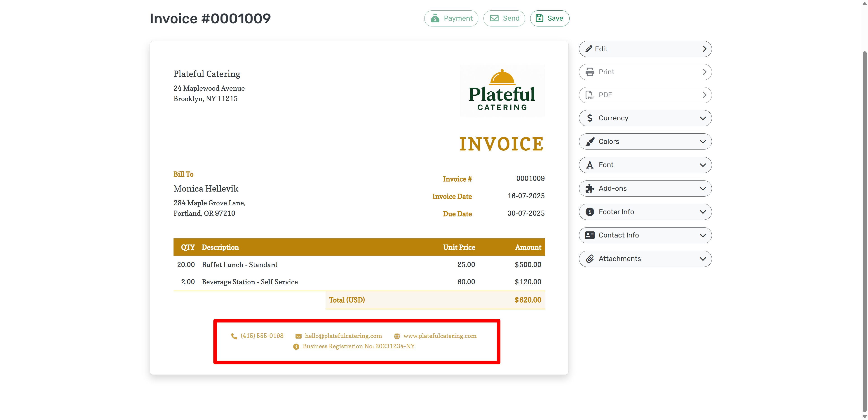
Task: Click the Buffet Lunch - Standard row
Action: coord(359,265)
